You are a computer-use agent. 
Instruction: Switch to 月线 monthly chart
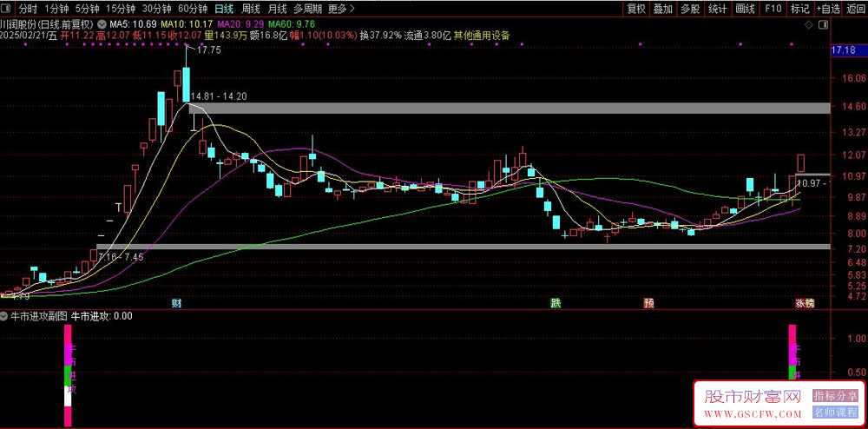(278, 9)
